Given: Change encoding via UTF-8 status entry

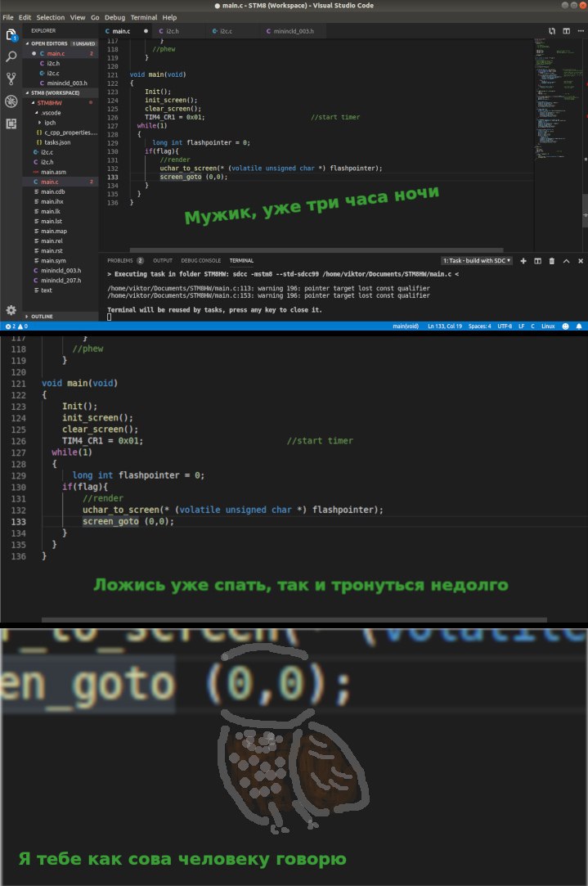Looking at the screenshot, I should pos(505,326).
